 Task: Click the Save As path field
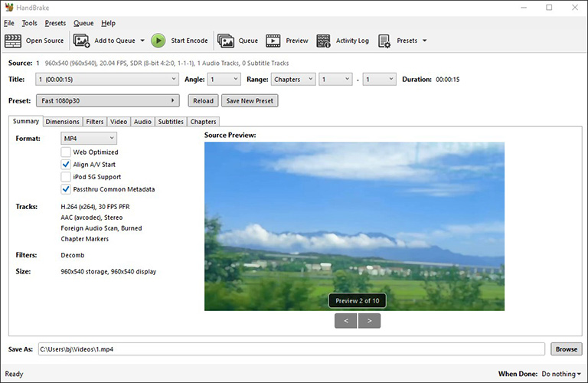[292, 349]
